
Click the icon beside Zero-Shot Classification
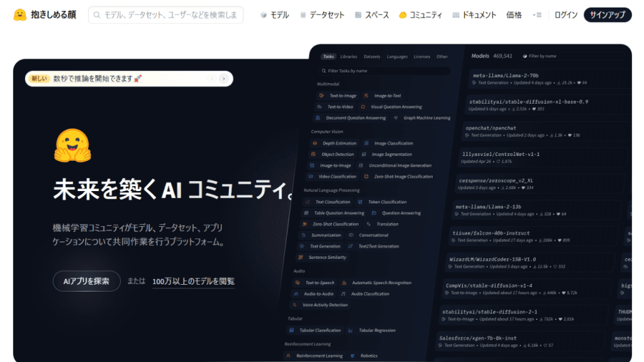tap(304, 224)
